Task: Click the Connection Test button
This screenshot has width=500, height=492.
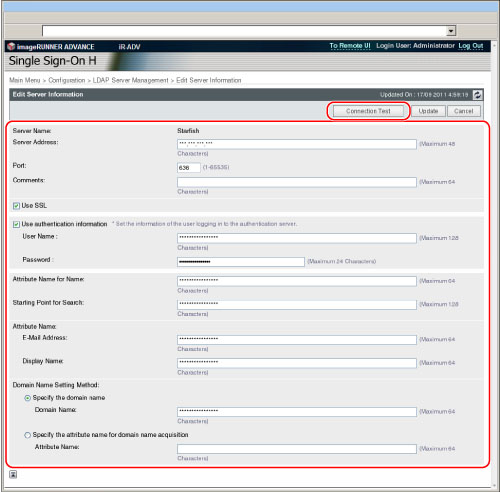Action: coord(368,111)
